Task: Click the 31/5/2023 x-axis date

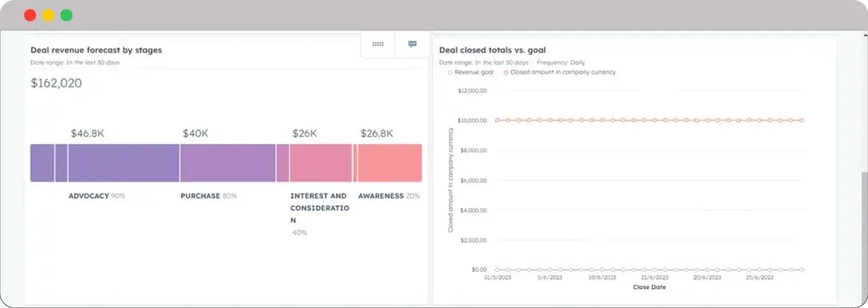Action: (x=497, y=278)
